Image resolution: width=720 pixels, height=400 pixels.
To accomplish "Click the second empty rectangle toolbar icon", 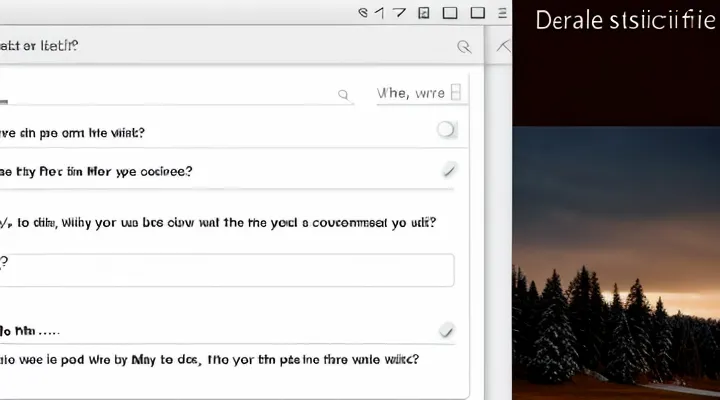I will point(478,13).
